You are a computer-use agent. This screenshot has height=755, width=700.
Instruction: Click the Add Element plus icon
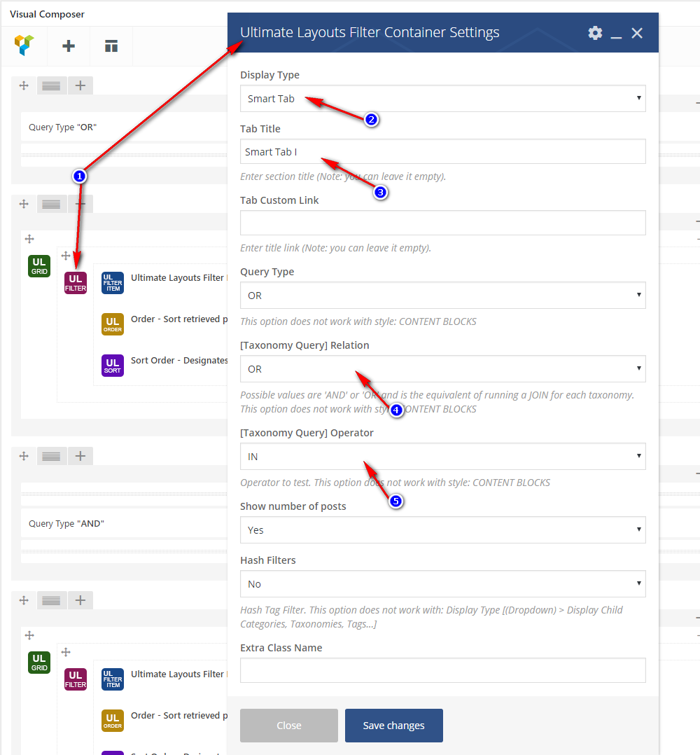(69, 46)
